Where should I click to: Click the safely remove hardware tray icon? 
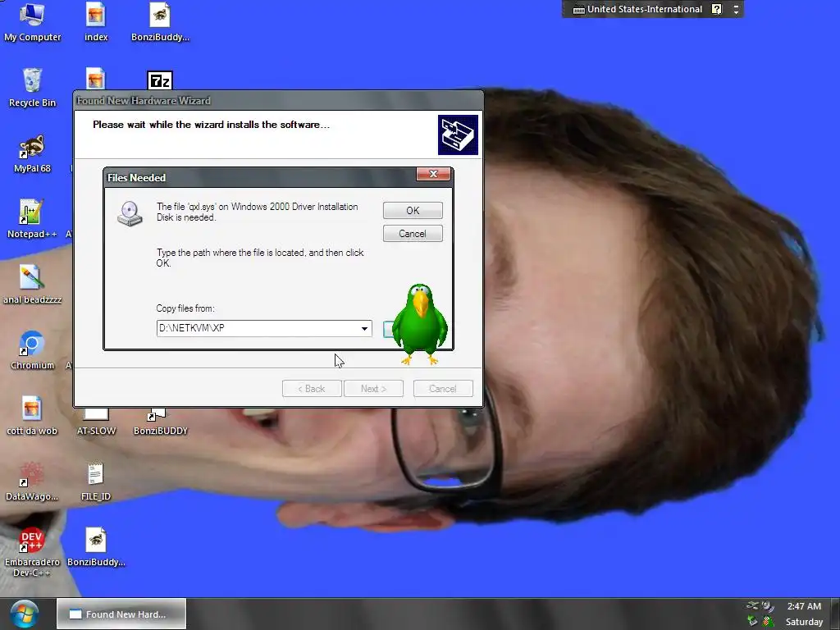753,622
